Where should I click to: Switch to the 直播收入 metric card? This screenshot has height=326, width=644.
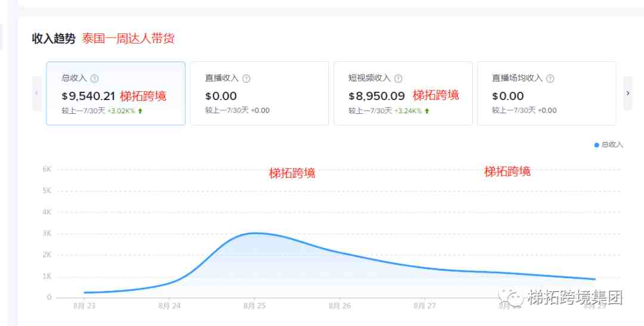[259, 94]
